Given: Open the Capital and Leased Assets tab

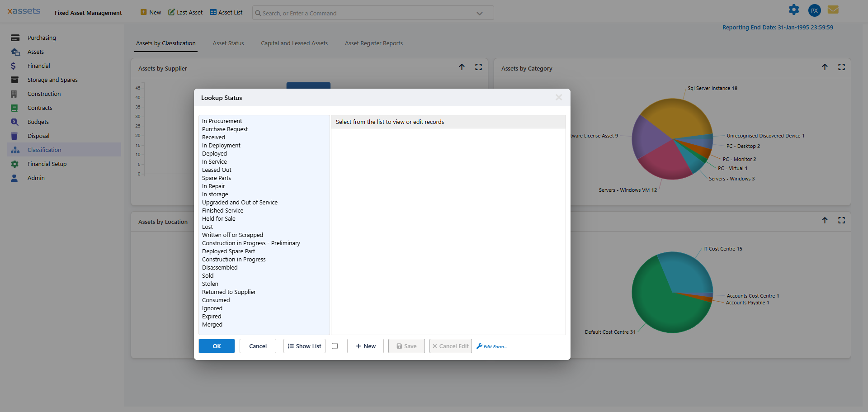Looking at the screenshot, I should point(294,43).
